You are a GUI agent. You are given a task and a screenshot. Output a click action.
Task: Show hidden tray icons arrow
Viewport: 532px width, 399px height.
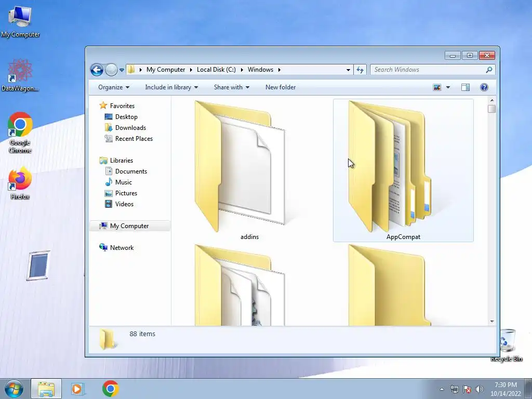coord(442,389)
